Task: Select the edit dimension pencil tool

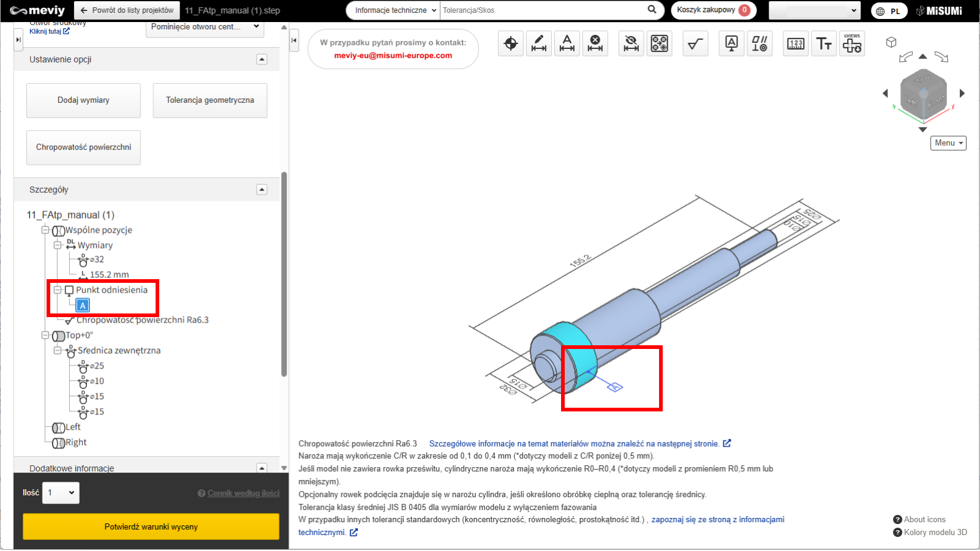Action: pos(539,43)
